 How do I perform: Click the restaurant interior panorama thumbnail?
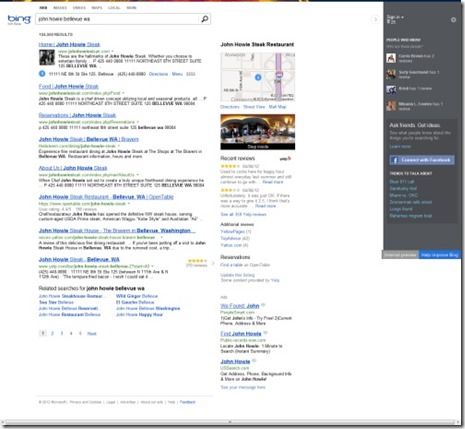[258, 132]
